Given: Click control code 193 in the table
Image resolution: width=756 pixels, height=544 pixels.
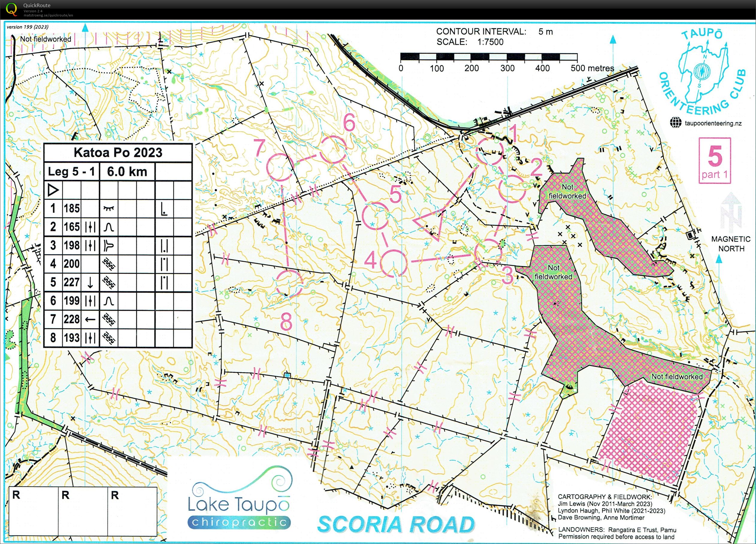Looking at the screenshot, I should 72,338.
